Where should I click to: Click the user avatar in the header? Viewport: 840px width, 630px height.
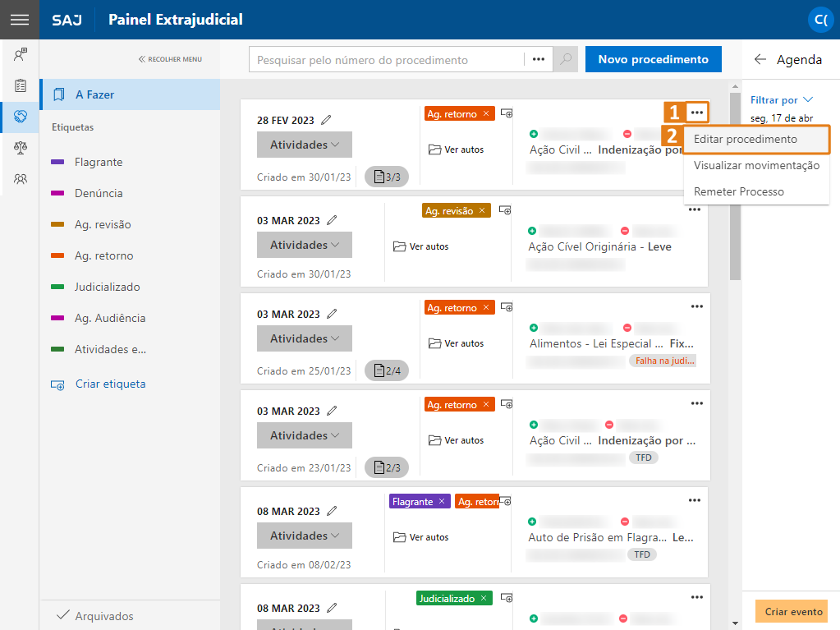coord(820,20)
